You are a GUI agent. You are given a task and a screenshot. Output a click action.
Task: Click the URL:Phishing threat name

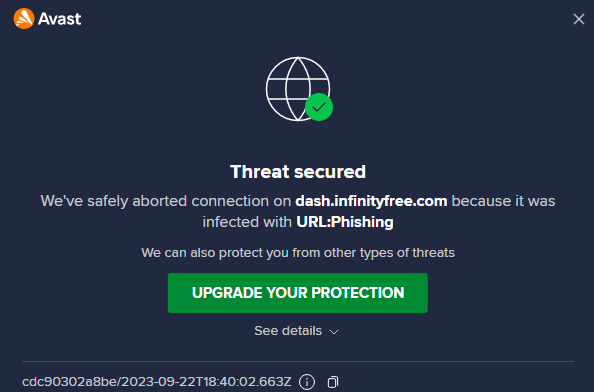coord(345,222)
